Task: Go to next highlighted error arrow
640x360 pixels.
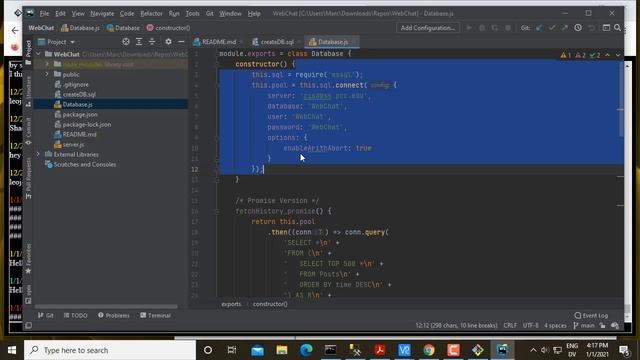Action: 618,55
